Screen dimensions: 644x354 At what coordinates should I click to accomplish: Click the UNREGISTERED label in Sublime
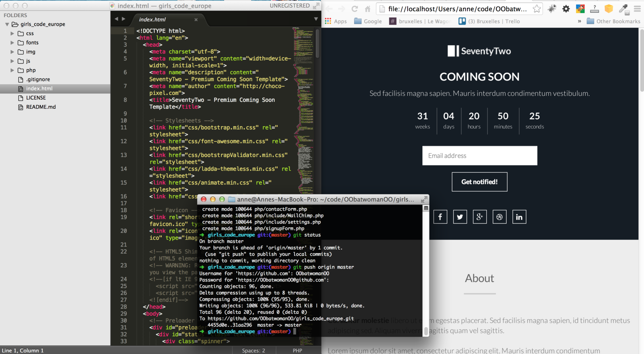(290, 6)
